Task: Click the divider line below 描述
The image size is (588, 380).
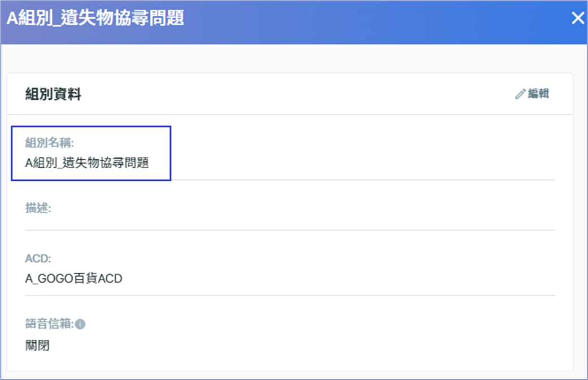Action: pyautogui.click(x=290, y=230)
